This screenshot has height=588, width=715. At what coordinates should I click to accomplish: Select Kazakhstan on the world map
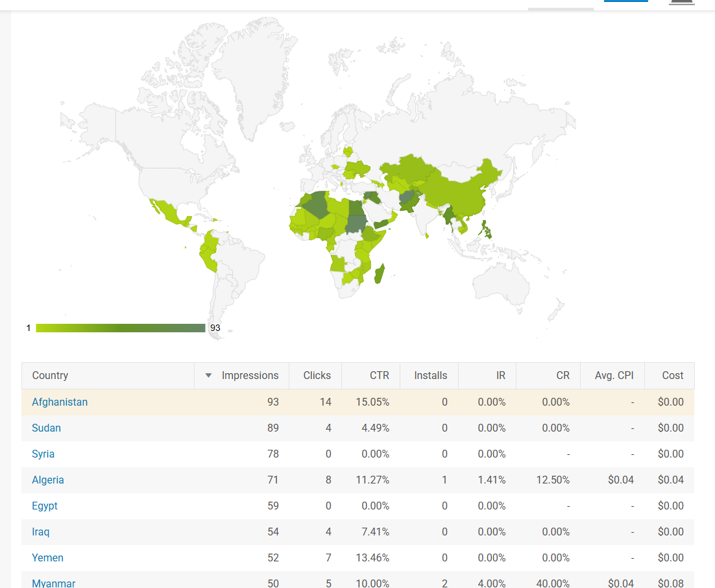tap(408, 167)
